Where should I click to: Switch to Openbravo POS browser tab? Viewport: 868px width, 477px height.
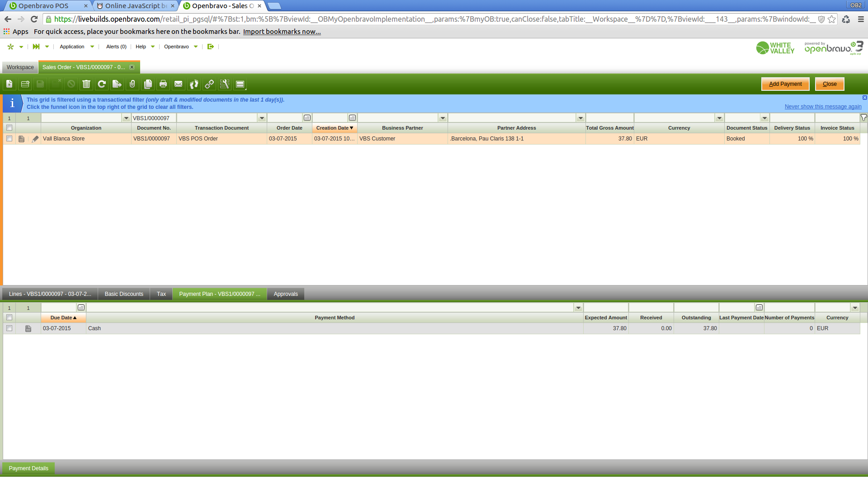pyautogui.click(x=47, y=6)
